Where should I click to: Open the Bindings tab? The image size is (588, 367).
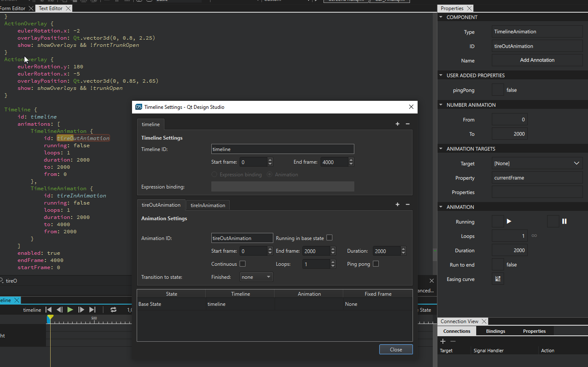click(x=495, y=331)
